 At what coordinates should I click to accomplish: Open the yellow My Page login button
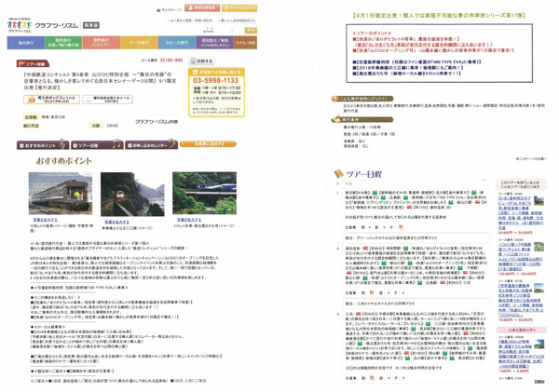239,7
